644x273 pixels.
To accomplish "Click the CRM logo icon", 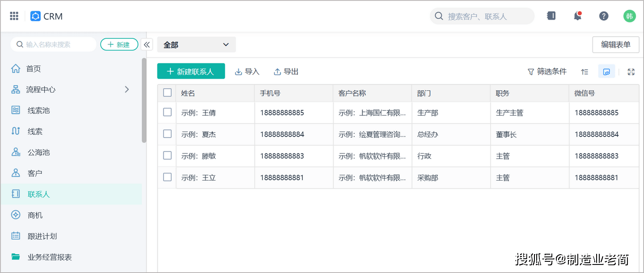I will [35, 16].
